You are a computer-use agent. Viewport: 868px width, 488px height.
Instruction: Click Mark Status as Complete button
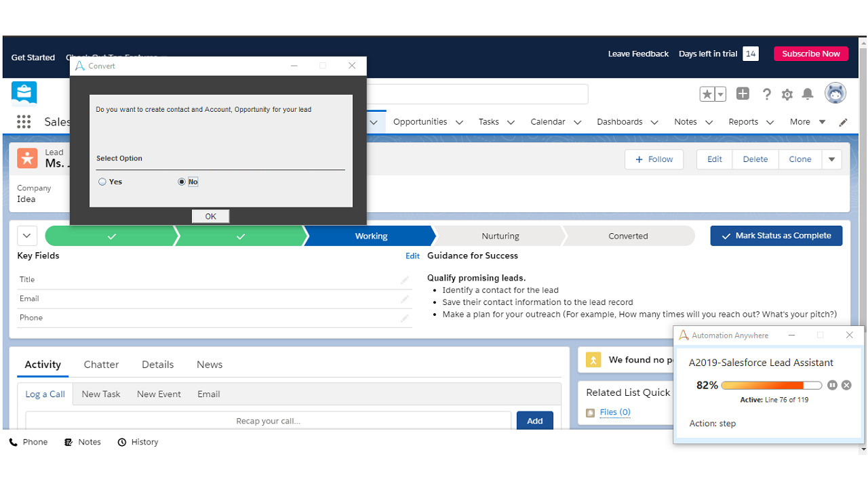776,236
